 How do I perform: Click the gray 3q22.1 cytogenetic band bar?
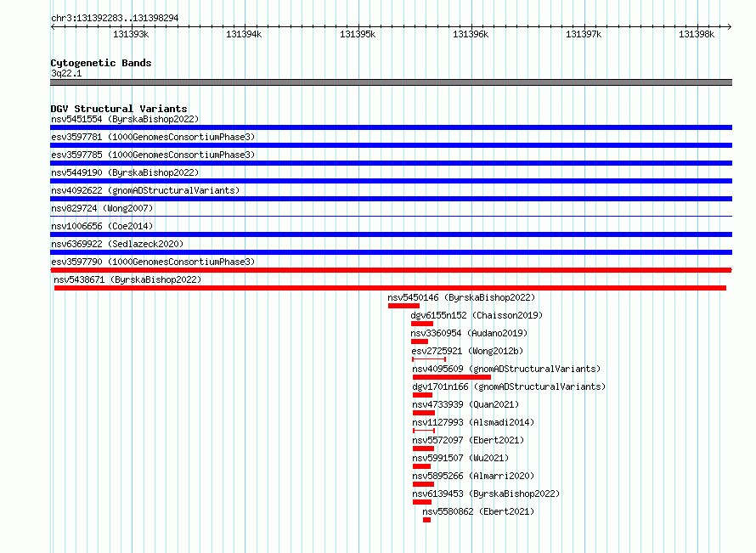[391, 82]
